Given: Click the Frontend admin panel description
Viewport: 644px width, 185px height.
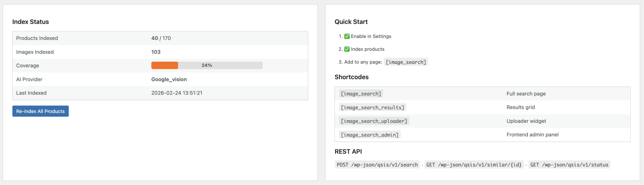Looking at the screenshot, I should [x=532, y=135].
